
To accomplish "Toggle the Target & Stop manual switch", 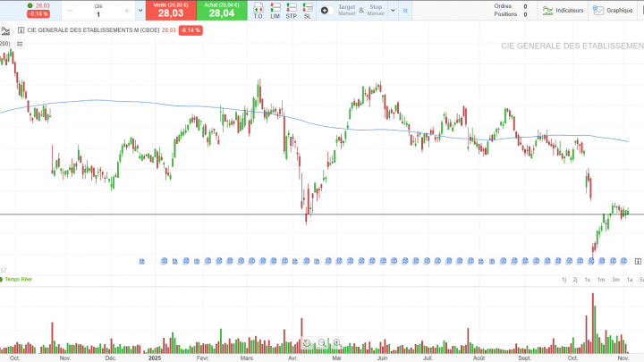I will click(x=326, y=11).
